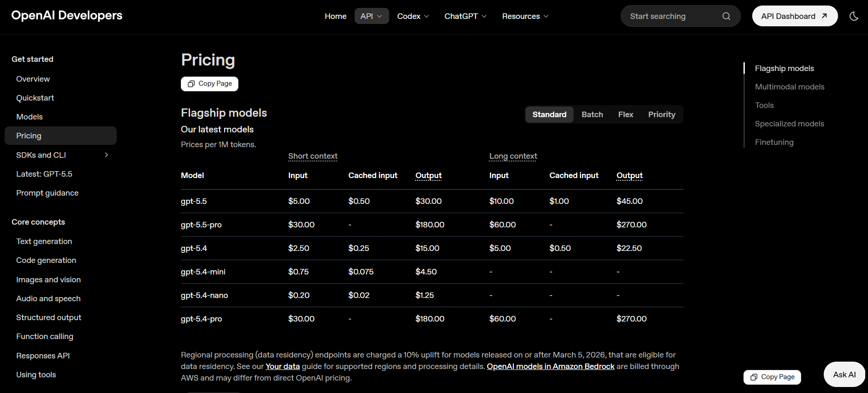Open Using tools in sidebar
The height and width of the screenshot is (393, 868).
pos(36,375)
